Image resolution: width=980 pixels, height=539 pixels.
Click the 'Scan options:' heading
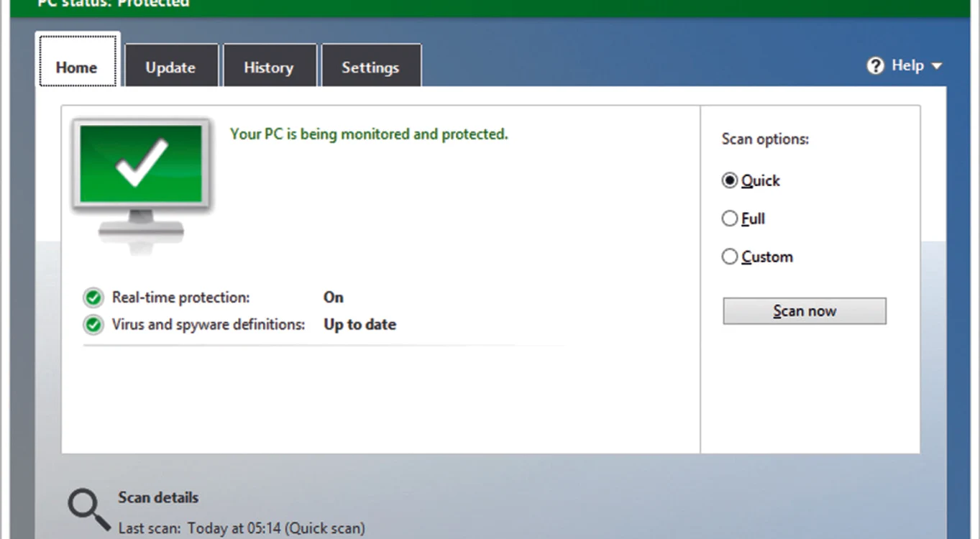(765, 139)
